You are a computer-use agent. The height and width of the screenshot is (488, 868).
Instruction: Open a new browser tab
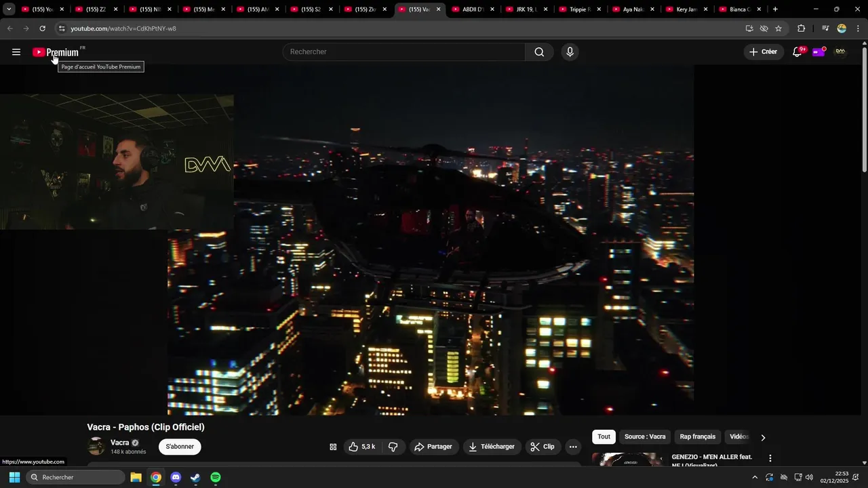pos(775,9)
